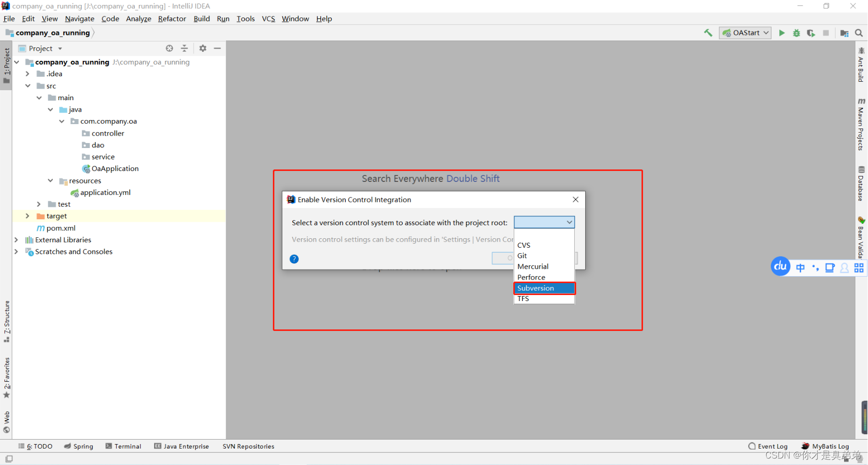The image size is (868, 465).
Task: Click Collapse All icon in Project panel
Action: [x=184, y=48]
